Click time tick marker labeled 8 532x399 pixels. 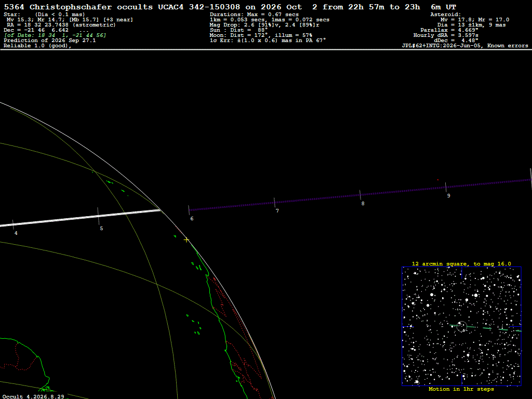pos(360,195)
